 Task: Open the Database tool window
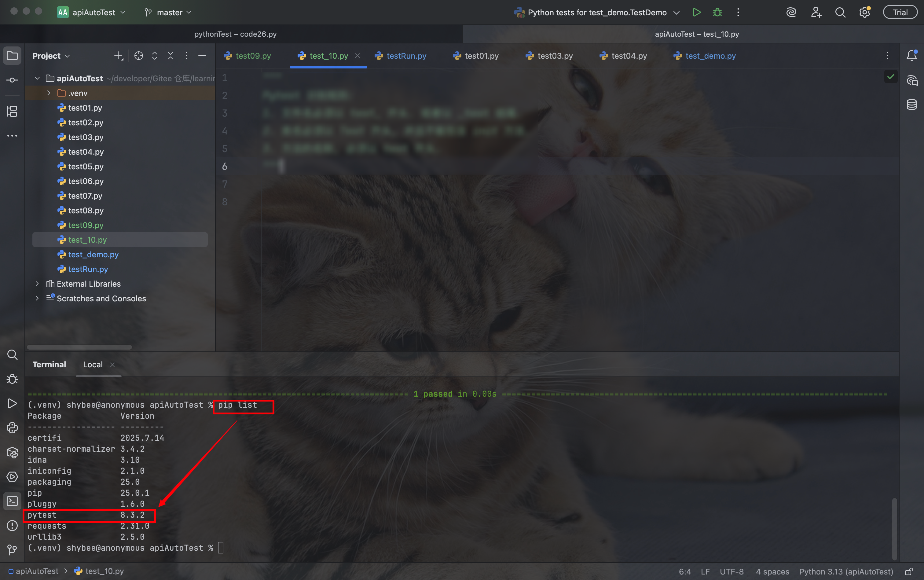[911, 104]
